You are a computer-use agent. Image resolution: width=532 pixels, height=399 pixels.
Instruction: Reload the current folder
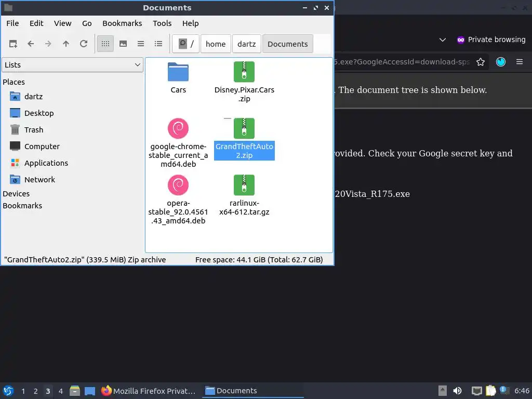point(84,44)
